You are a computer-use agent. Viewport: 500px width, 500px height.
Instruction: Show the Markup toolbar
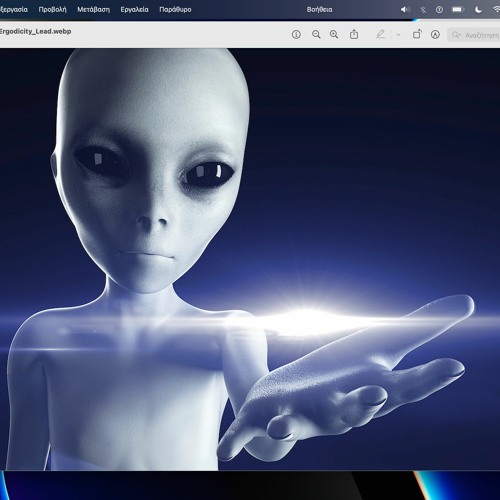pyautogui.click(x=435, y=34)
